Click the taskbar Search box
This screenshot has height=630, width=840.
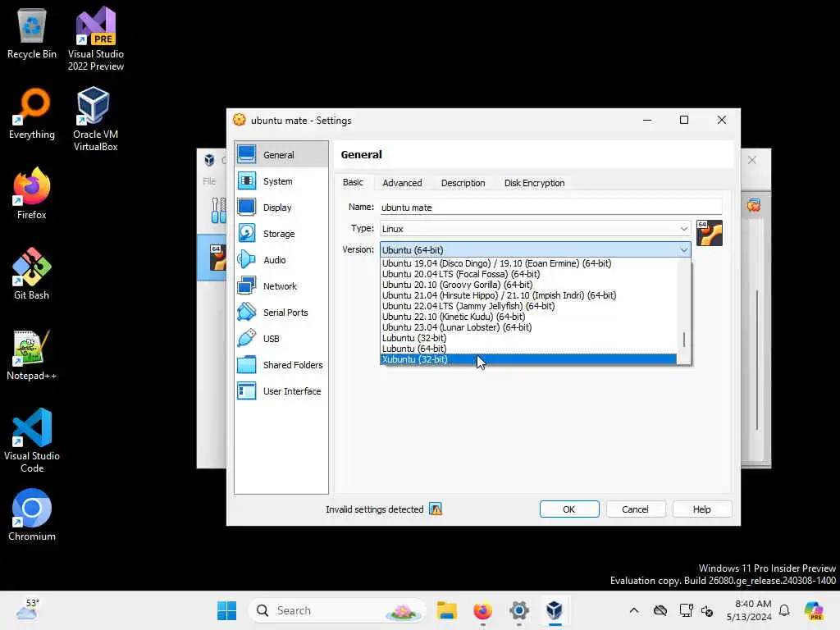337,610
